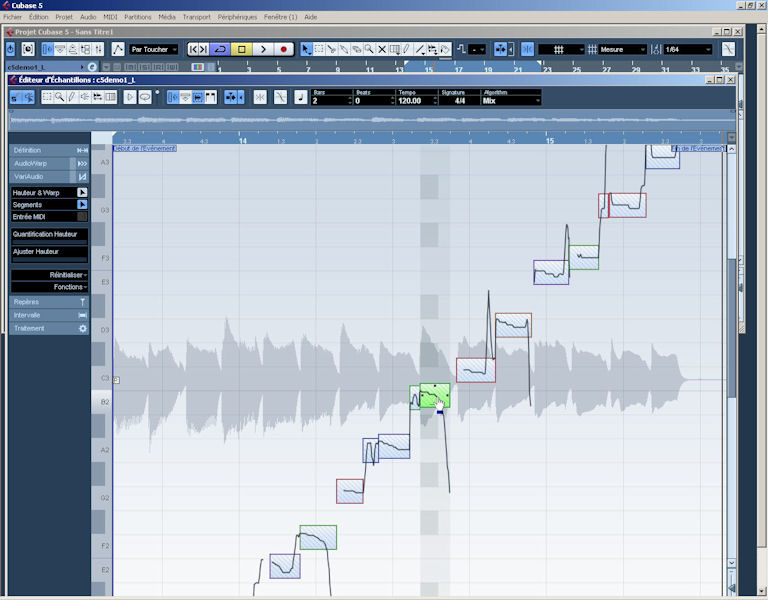Click the edit 'e' button beside c5demo1_L

(x=92, y=67)
